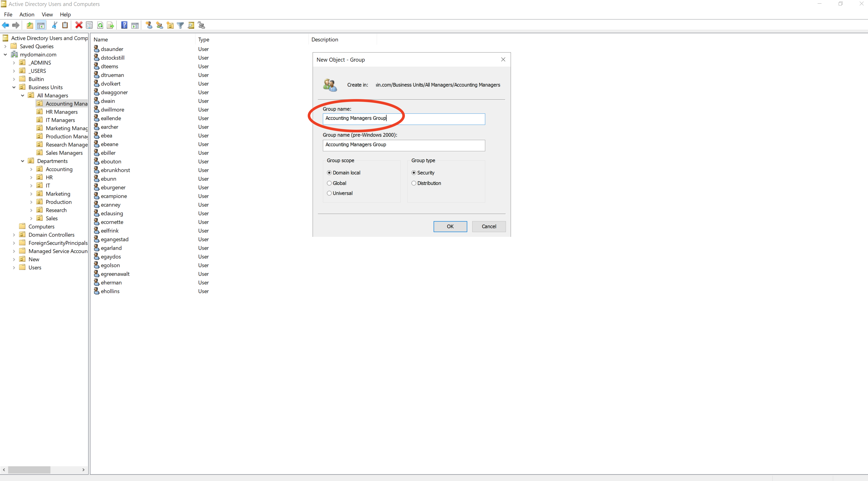Click the Find objects magnifier icon
The image size is (868, 481).
click(191, 25)
